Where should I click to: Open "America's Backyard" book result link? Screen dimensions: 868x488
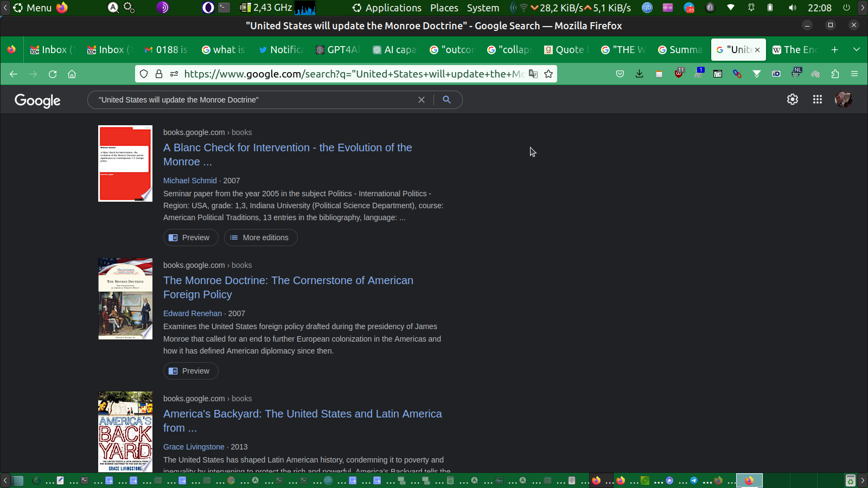point(303,421)
